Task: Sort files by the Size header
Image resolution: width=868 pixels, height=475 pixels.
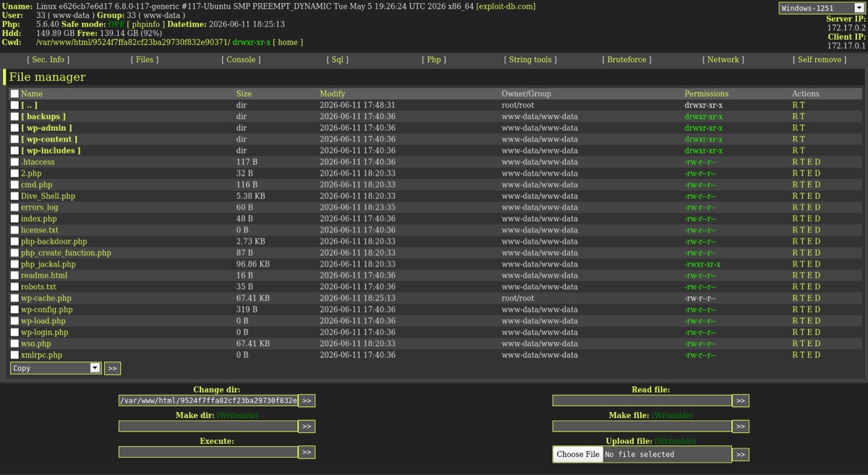Action: (244, 94)
